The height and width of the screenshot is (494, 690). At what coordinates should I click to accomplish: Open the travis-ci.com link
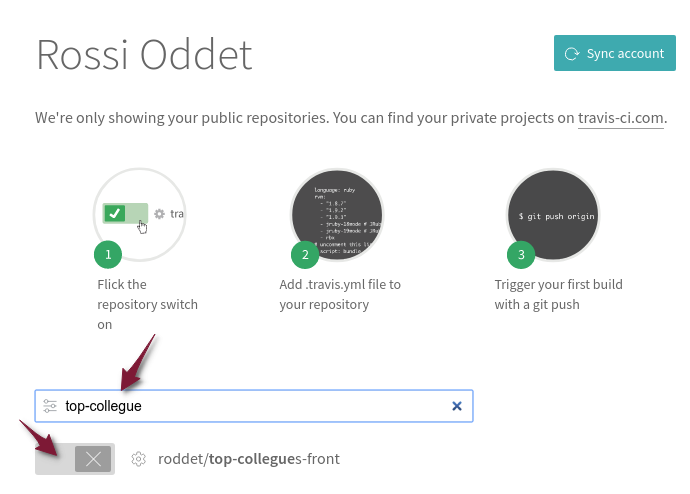[x=621, y=118]
